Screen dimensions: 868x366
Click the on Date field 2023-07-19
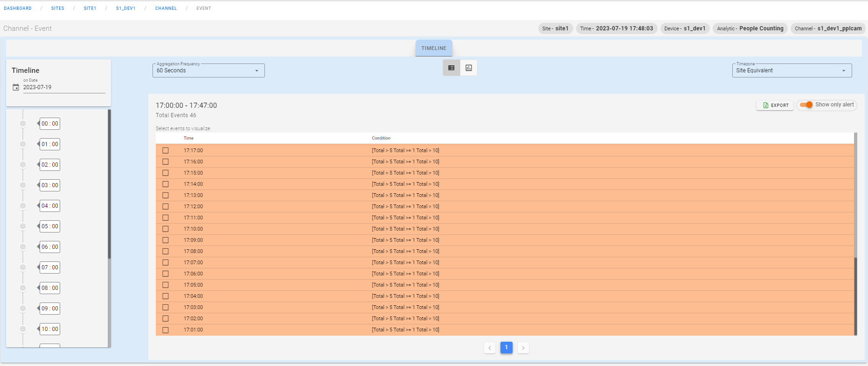(x=63, y=87)
